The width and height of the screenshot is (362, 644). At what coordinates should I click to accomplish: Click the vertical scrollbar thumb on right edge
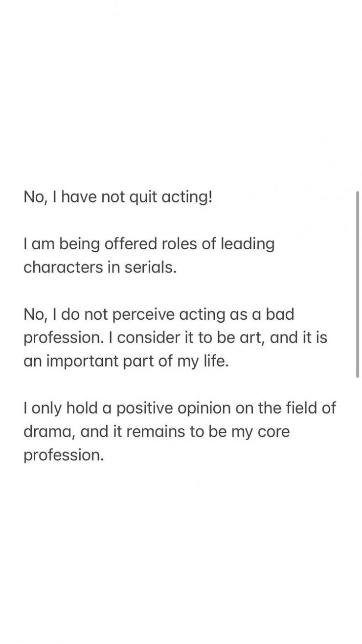click(x=358, y=284)
